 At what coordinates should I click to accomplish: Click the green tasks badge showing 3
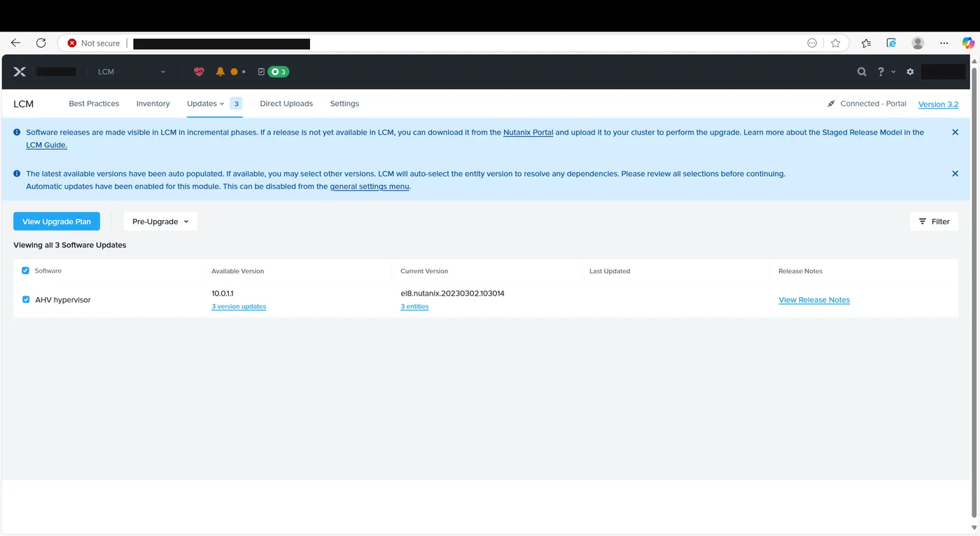[279, 71]
